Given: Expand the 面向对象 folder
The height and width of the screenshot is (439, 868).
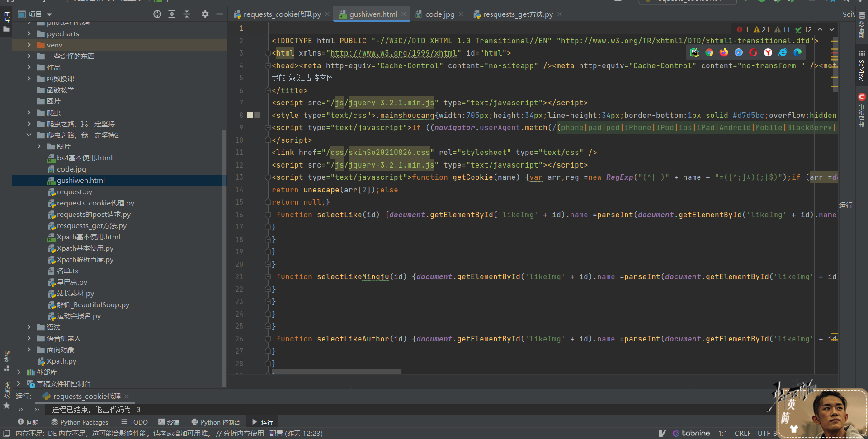Looking at the screenshot, I should coord(29,350).
